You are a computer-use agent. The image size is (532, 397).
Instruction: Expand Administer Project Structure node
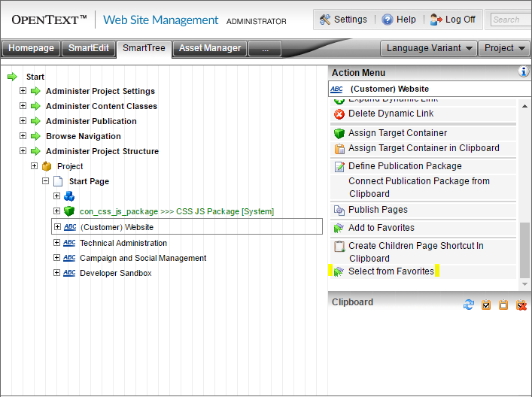click(23, 150)
